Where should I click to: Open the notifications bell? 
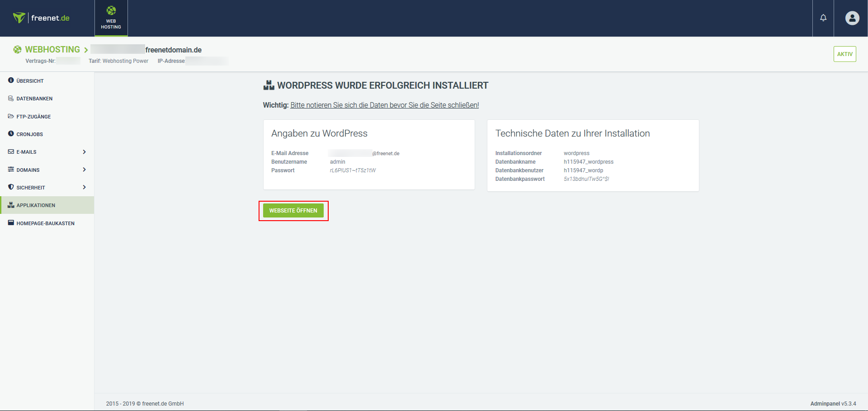823,18
